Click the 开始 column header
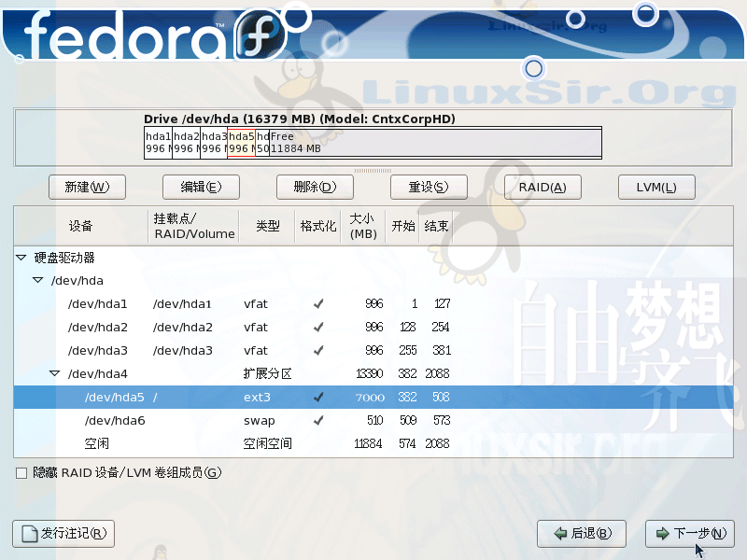747x560 pixels. [x=403, y=226]
